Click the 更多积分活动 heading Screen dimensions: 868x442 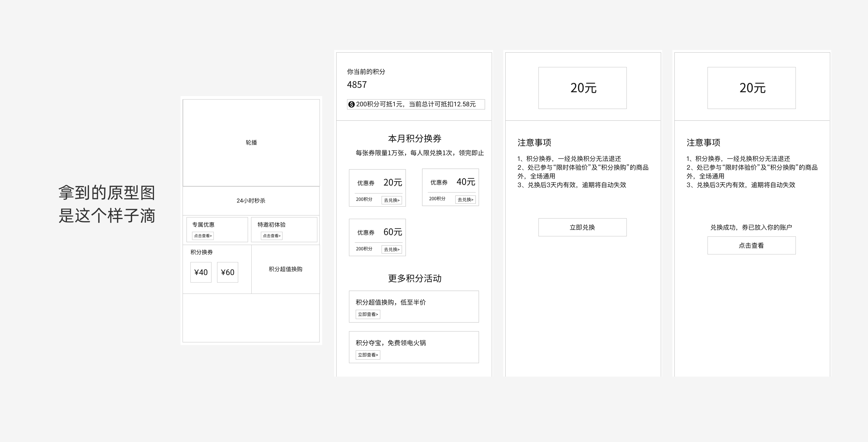[x=415, y=278]
